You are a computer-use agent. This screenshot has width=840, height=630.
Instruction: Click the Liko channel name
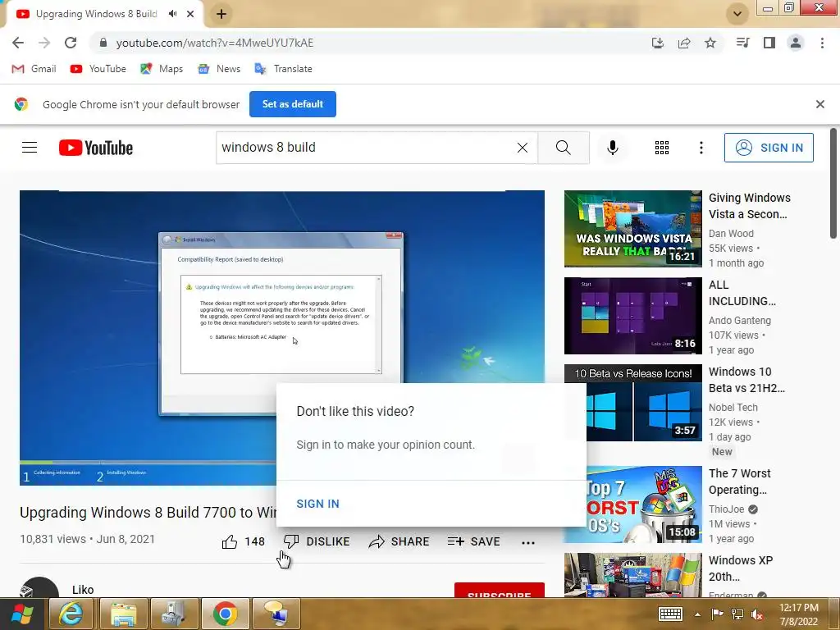coord(83,590)
